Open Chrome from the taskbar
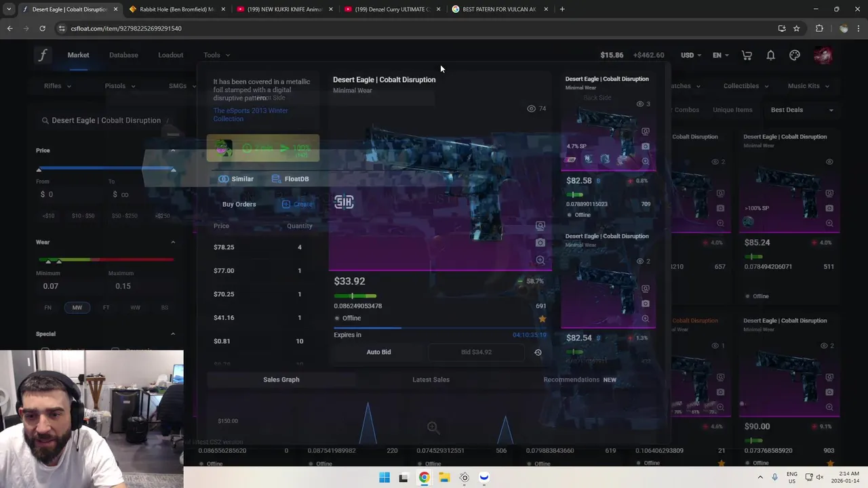 coord(424,477)
